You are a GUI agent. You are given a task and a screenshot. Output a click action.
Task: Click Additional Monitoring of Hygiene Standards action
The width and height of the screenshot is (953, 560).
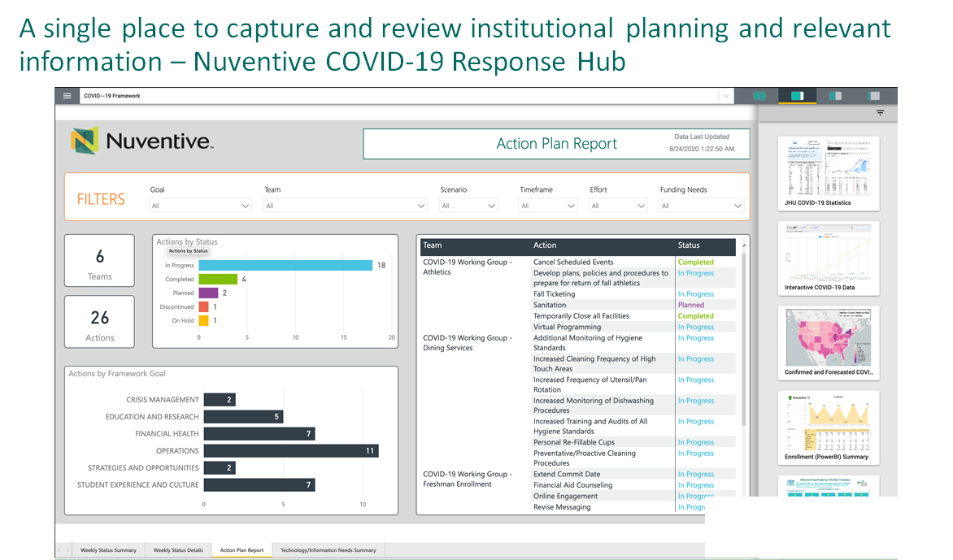pyautogui.click(x=588, y=343)
